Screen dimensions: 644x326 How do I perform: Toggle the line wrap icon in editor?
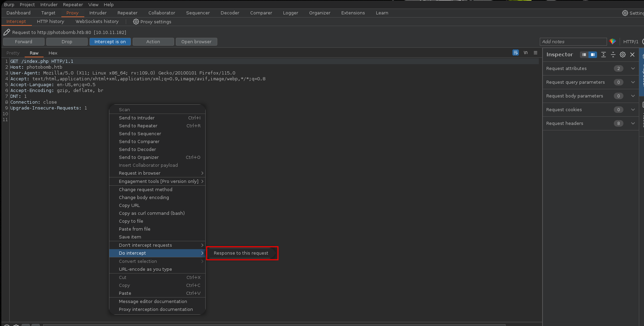(515, 53)
